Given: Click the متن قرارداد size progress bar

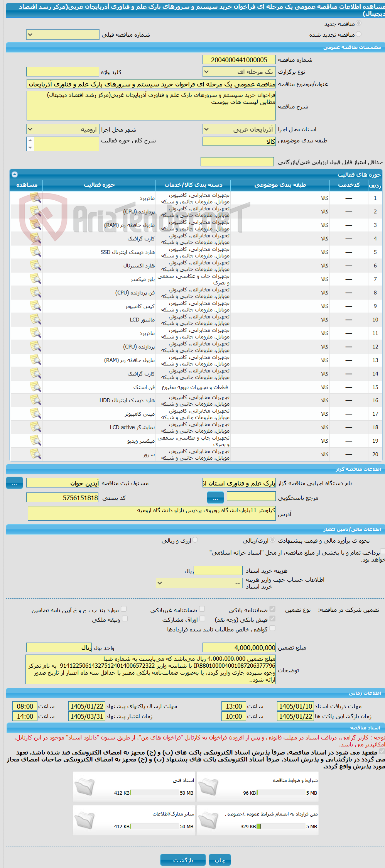Looking at the screenshot, I should coord(281,826).
